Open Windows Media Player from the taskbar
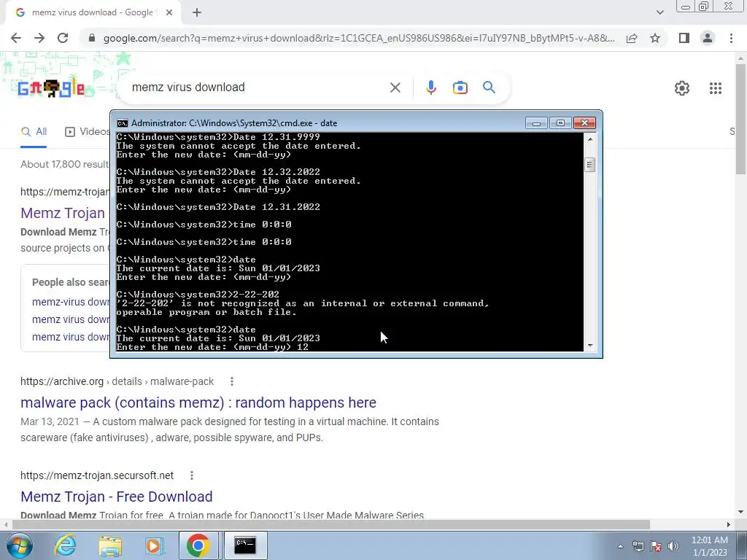This screenshot has width=747, height=560. pyautogui.click(x=153, y=545)
